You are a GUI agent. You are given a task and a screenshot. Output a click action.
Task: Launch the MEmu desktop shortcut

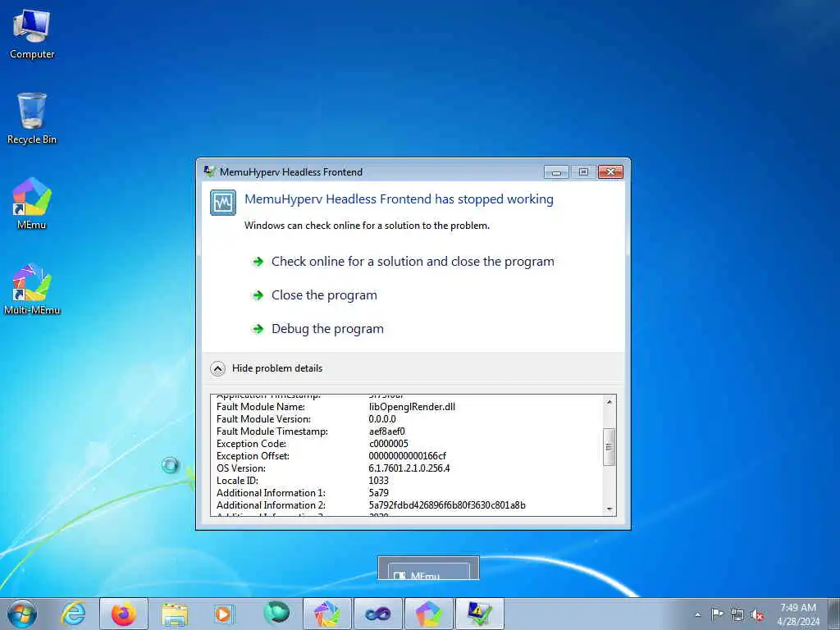click(x=32, y=203)
